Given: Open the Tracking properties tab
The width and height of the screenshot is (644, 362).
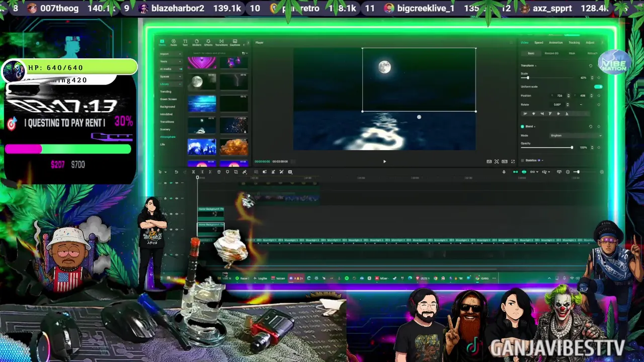Looking at the screenshot, I should pyautogui.click(x=574, y=43).
